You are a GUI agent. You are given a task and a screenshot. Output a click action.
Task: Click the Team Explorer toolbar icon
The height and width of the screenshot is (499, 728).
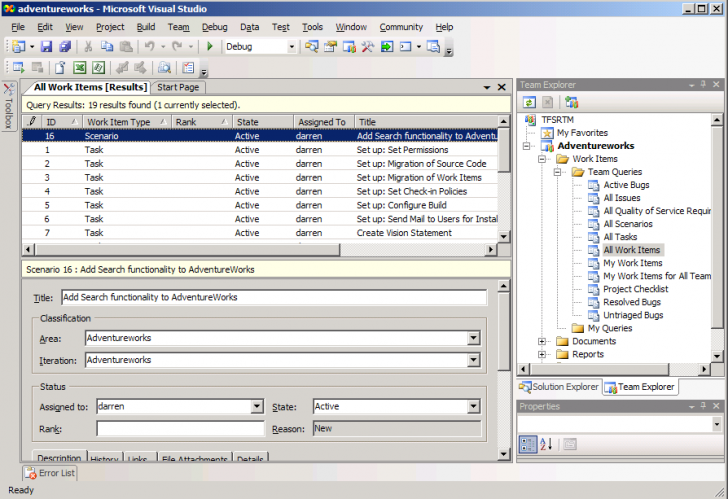(349, 46)
